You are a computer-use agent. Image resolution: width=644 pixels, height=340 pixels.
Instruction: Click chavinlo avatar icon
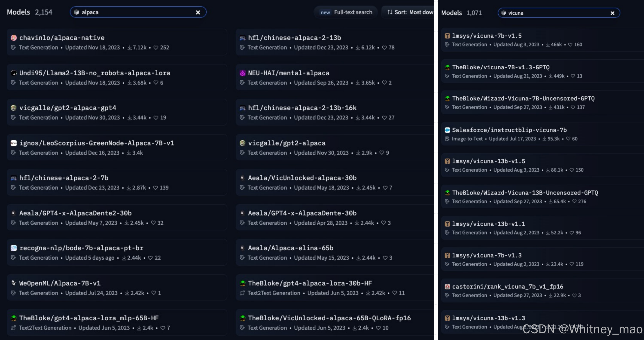click(x=14, y=38)
